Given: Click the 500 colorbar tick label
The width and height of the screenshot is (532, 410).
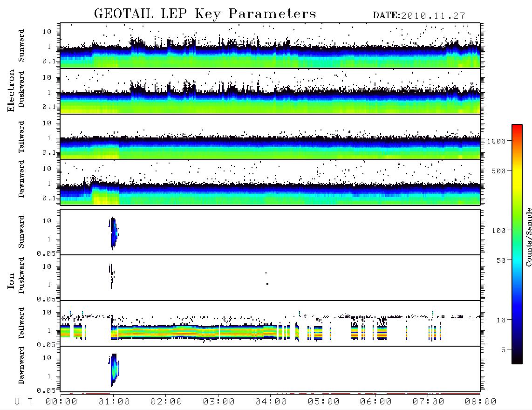Looking at the screenshot, I should (x=498, y=171).
